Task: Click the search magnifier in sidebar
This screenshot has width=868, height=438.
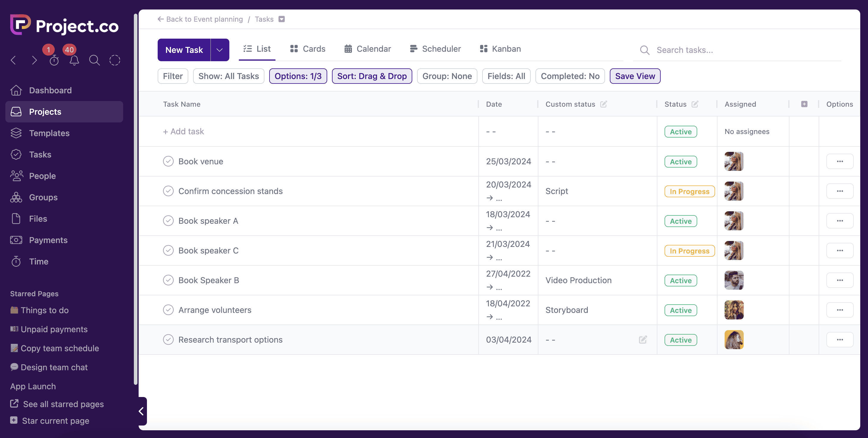Action: click(x=94, y=60)
